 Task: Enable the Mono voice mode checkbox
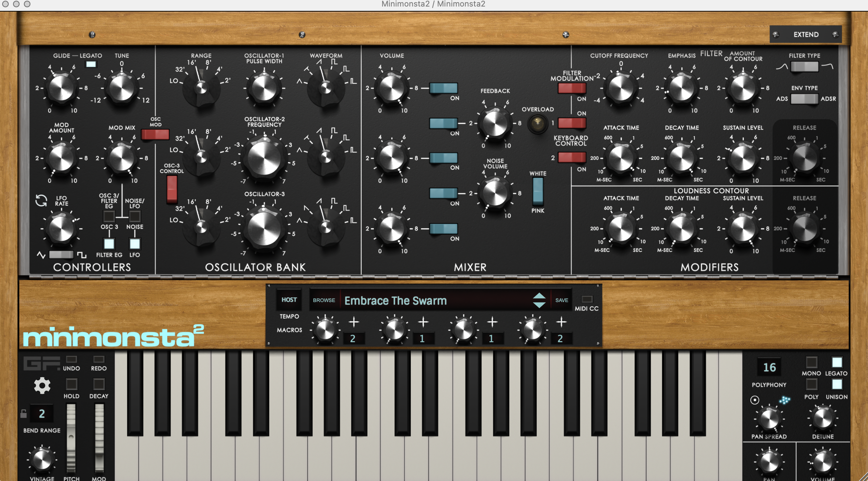click(x=811, y=362)
